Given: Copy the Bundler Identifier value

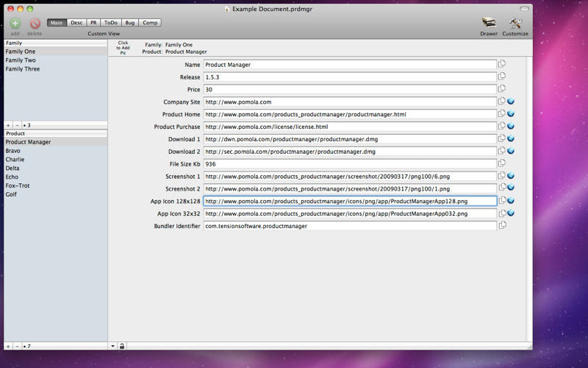Looking at the screenshot, I should coord(502,225).
